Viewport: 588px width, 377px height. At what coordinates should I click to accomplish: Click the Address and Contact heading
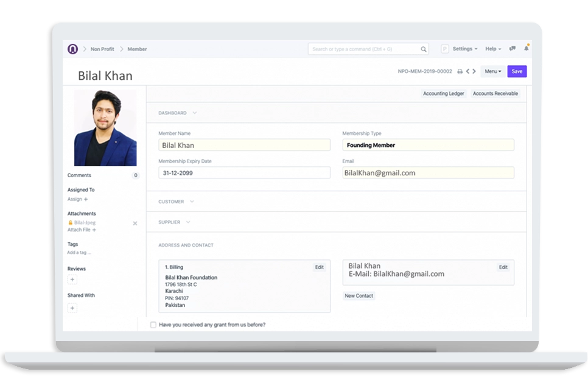186,245
